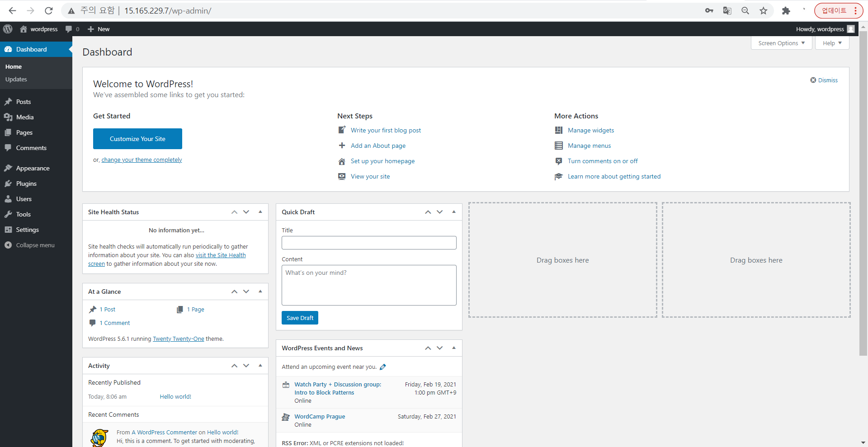Move Site Health Status box up
The height and width of the screenshot is (447, 868).
click(x=234, y=212)
